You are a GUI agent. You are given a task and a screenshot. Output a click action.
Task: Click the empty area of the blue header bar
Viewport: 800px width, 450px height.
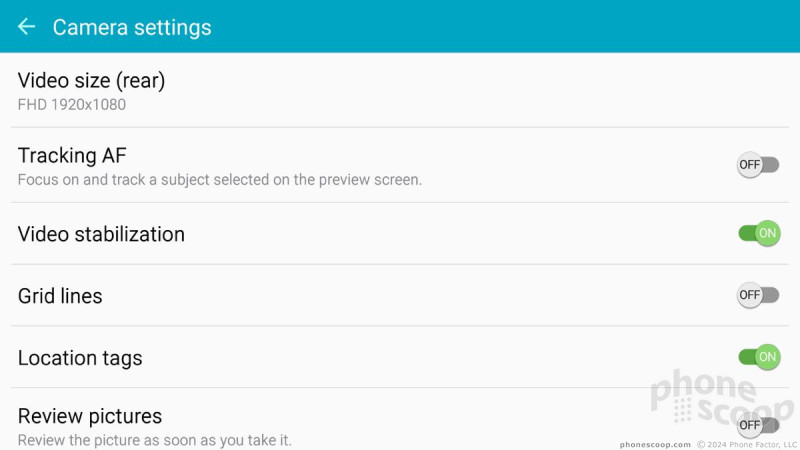(505, 27)
